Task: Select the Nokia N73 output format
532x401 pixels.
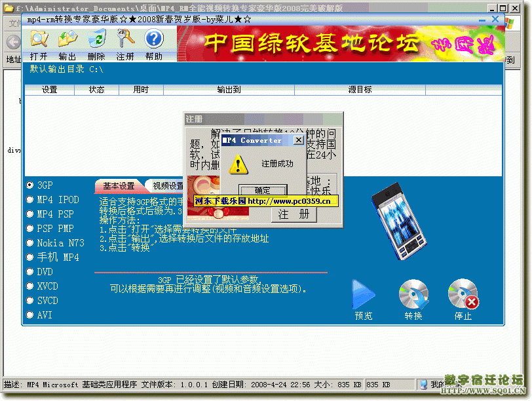Action: [x=56, y=243]
